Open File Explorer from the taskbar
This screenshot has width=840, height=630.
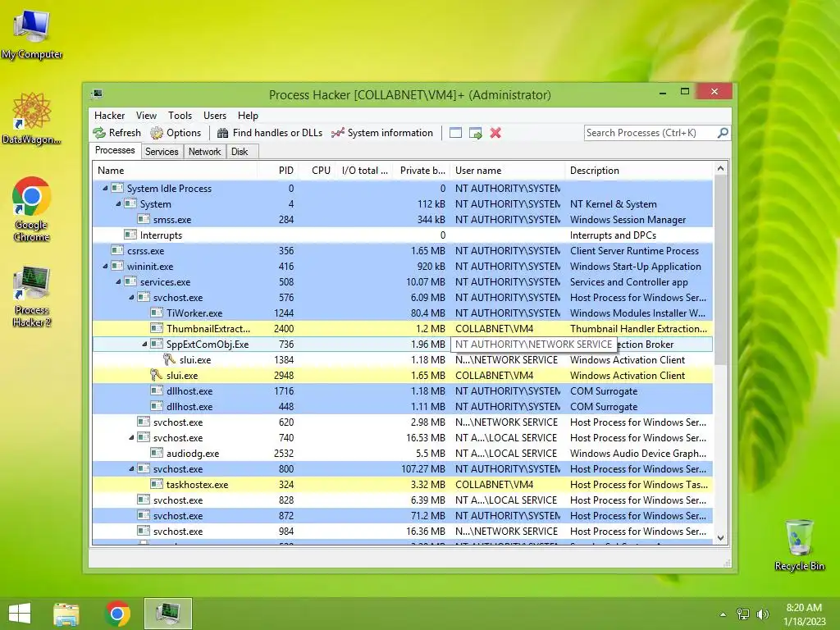click(x=66, y=614)
